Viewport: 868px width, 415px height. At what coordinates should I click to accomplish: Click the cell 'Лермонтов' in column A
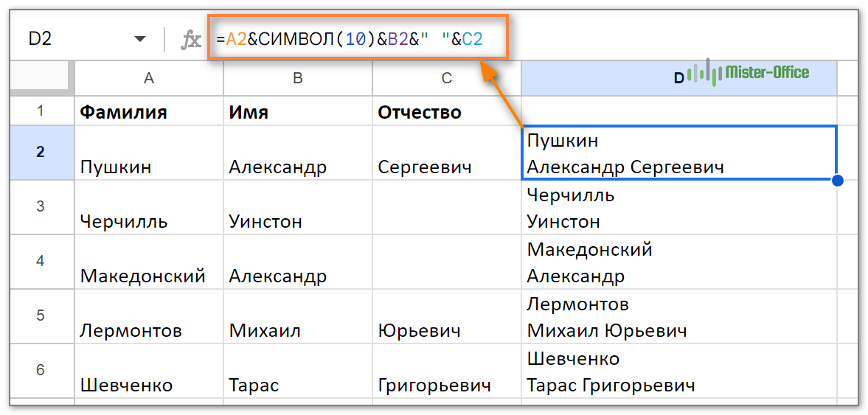[x=149, y=316]
